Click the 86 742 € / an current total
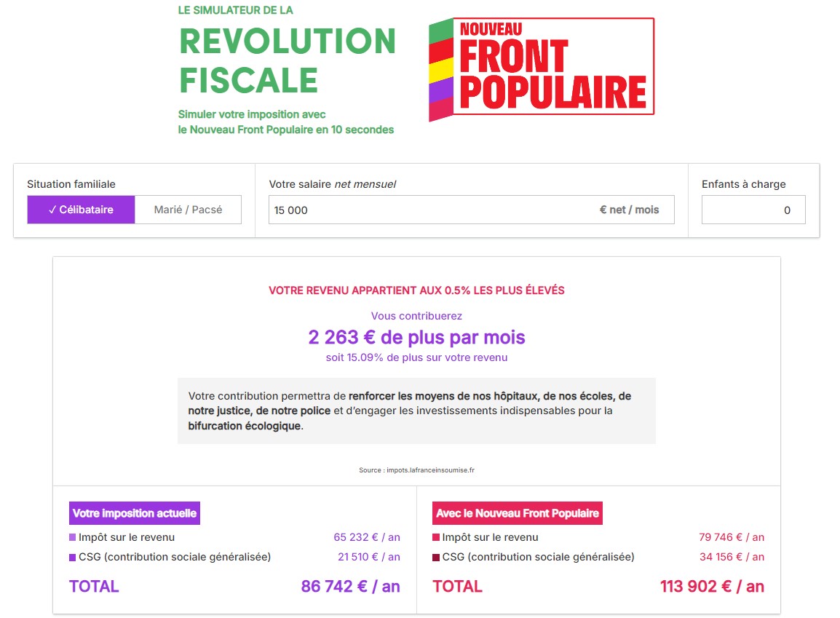This screenshot has width=840, height=618. [x=350, y=587]
